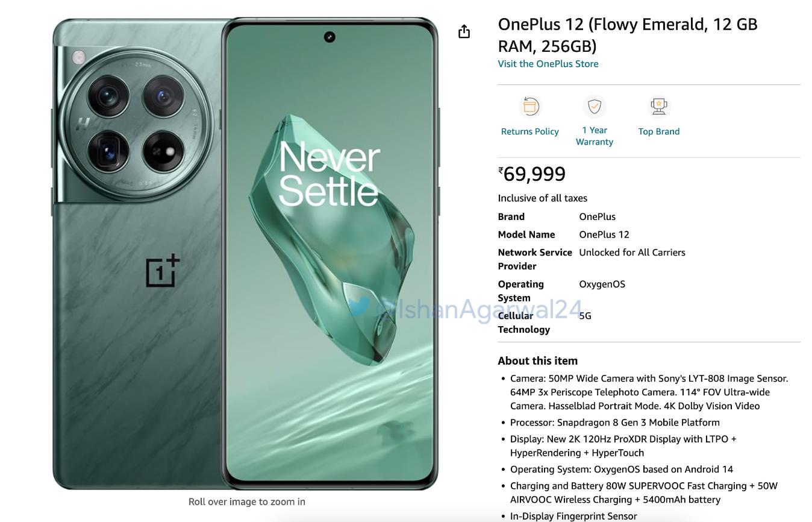Open the 1 Year Warranty text link
Viewport: 812px width, 522px height.
(595, 136)
